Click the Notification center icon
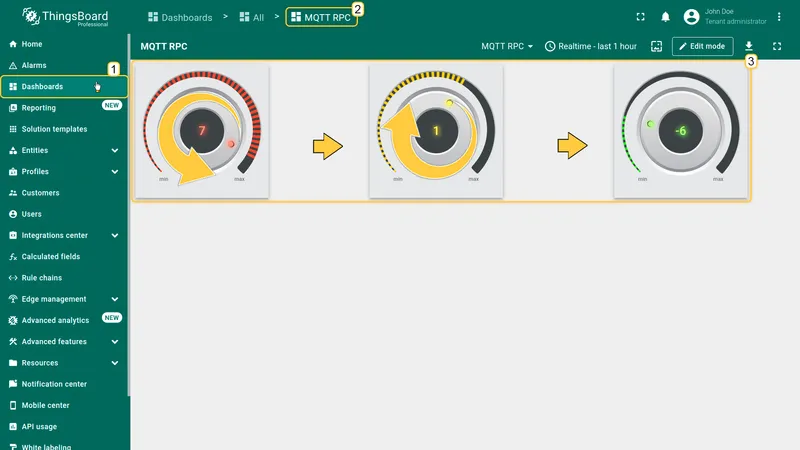This screenshot has width=800, height=450. tap(13, 384)
